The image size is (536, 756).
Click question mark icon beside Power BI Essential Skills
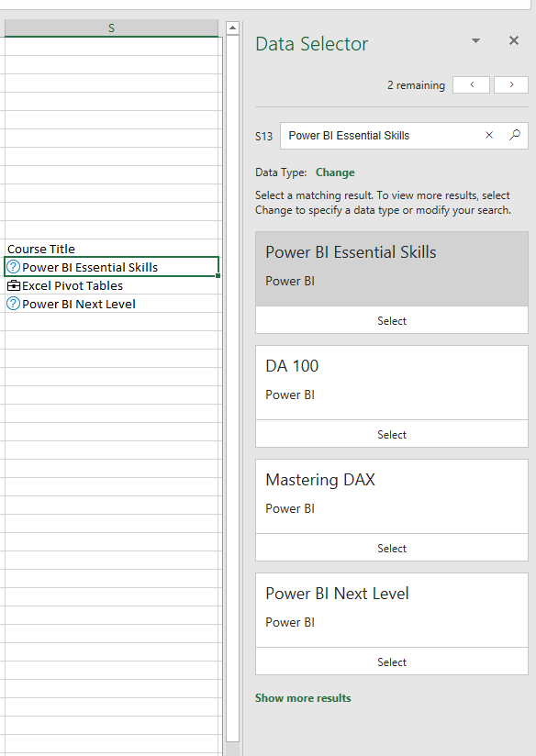[x=13, y=267]
